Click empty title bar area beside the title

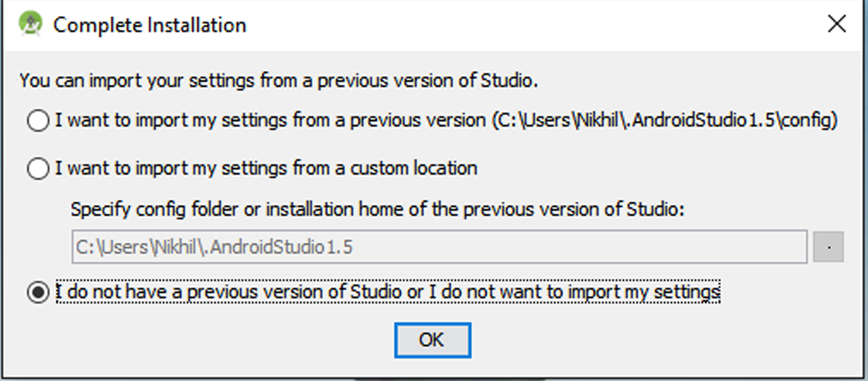[534, 25]
